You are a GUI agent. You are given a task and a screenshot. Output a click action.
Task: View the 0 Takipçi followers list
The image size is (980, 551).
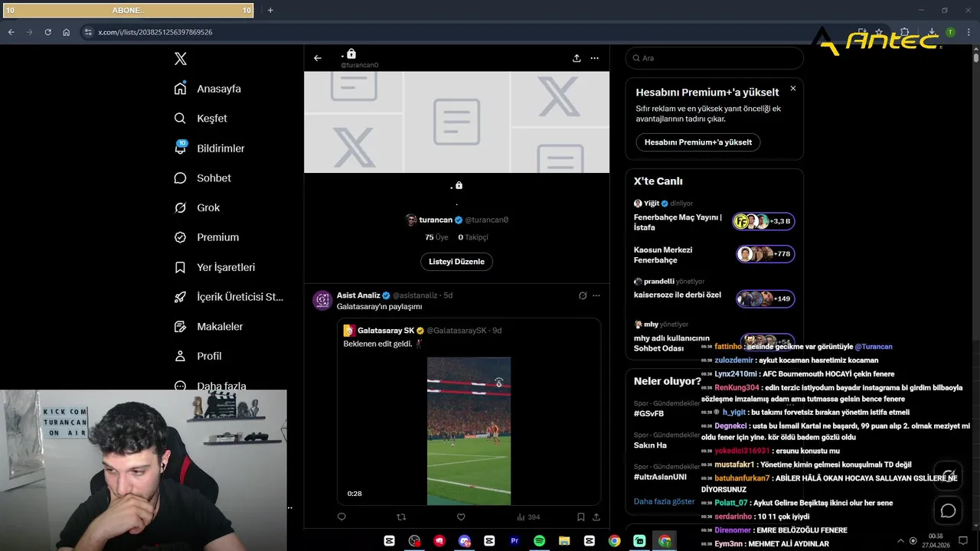(473, 237)
